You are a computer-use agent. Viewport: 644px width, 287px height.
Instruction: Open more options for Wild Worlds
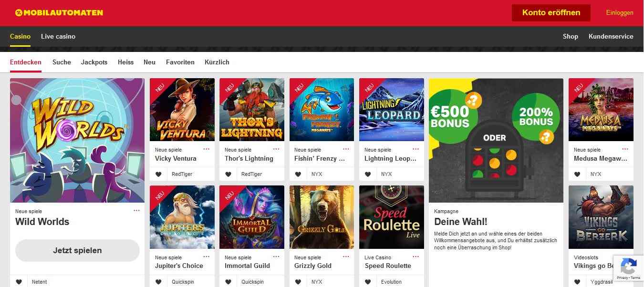point(136,210)
